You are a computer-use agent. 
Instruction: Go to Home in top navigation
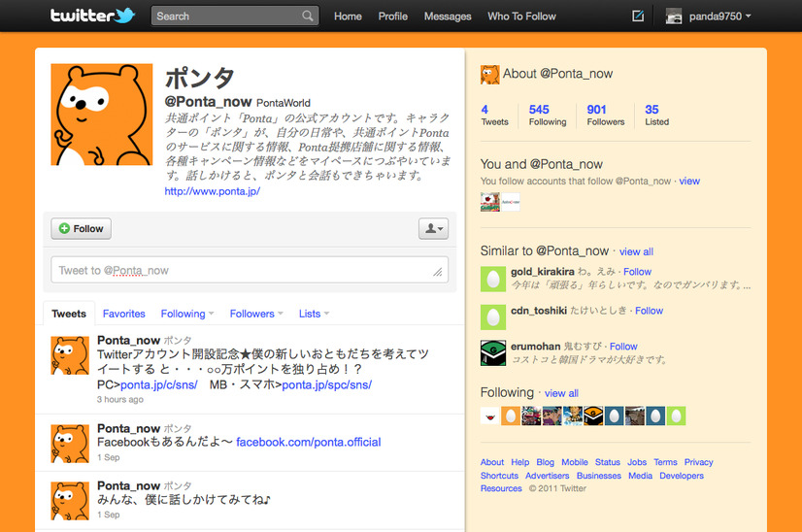348,17
